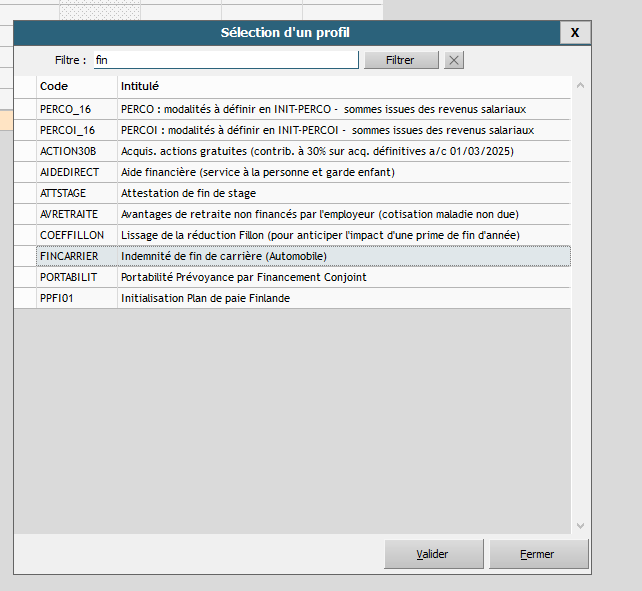Screen dimensions: 642x591
Task: Sort by the Code column header
Action: pyautogui.click(x=77, y=87)
